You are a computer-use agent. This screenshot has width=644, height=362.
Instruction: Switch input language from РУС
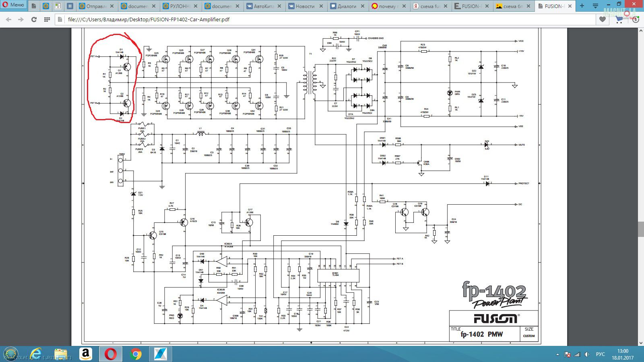pyautogui.click(x=600, y=354)
